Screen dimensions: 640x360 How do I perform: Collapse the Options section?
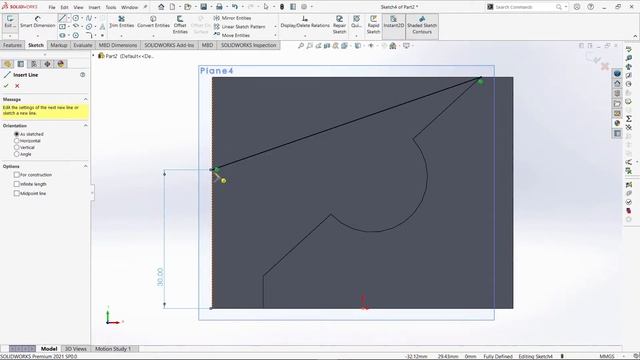coord(86,167)
